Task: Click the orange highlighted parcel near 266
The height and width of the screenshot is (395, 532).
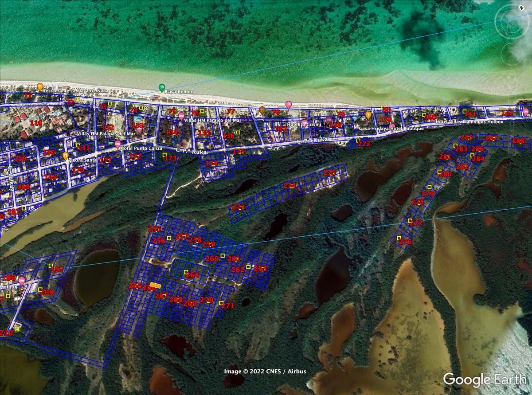Action: 155,285
